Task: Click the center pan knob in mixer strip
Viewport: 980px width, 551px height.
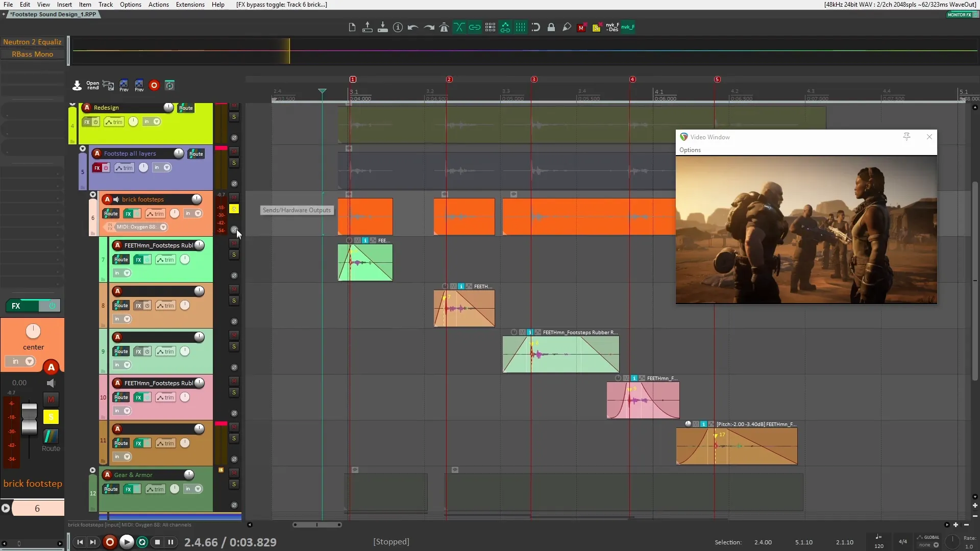Action: [x=33, y=332]
